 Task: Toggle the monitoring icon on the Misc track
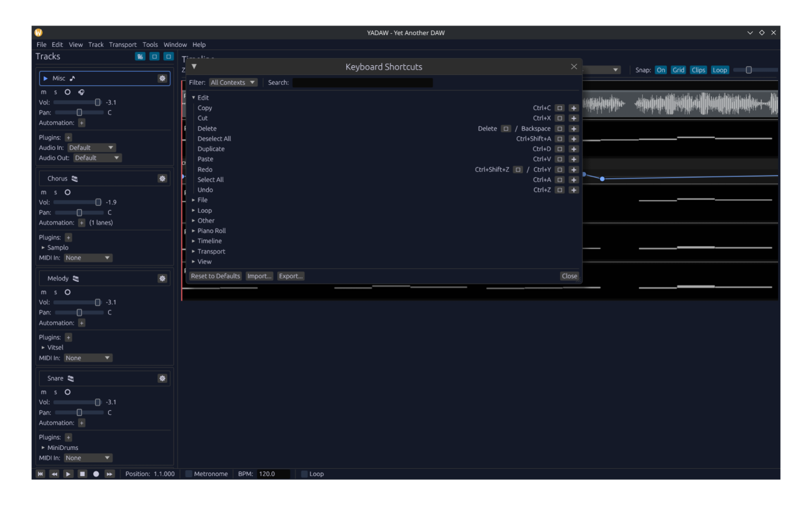(81, 92)
